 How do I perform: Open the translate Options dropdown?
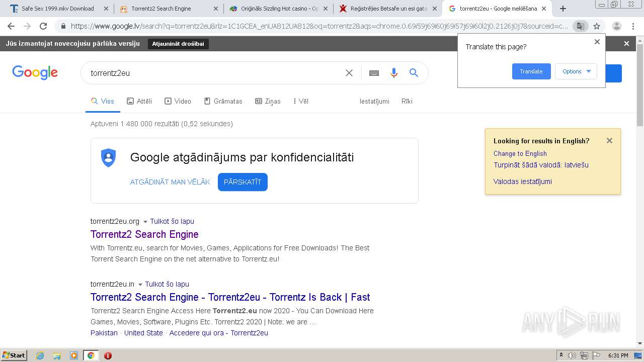point(576,71)
